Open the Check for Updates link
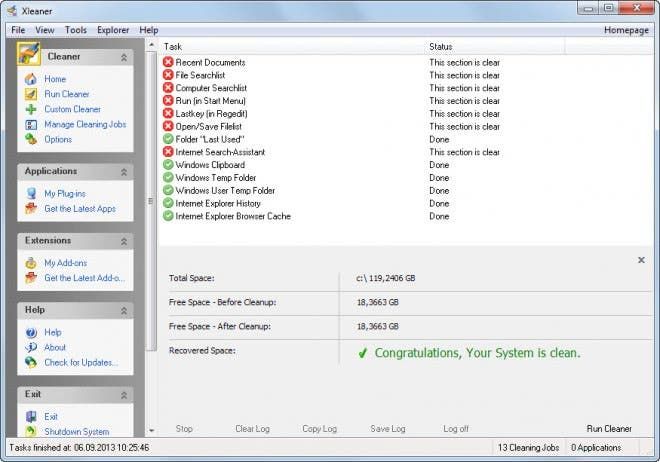 [x=81, y=362]
